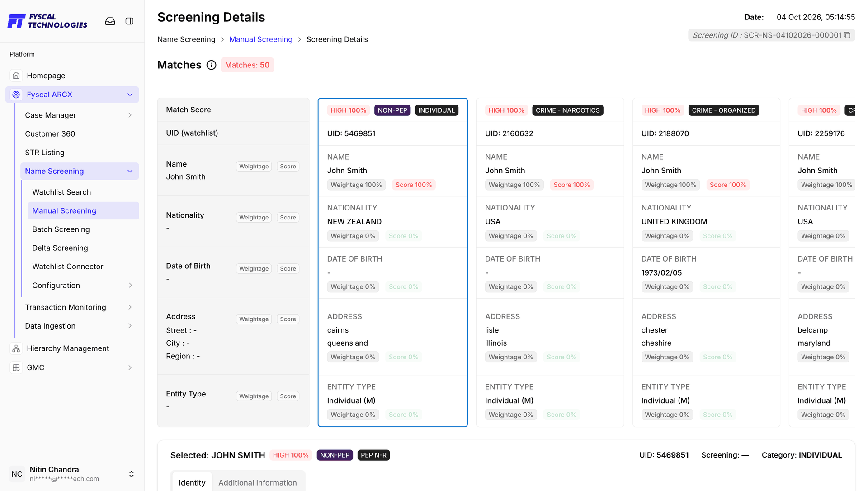The width and height of the screenshot is (868, 491).
Task: Collapse the Name Screening submenu
Action: [x=130, y=171]
